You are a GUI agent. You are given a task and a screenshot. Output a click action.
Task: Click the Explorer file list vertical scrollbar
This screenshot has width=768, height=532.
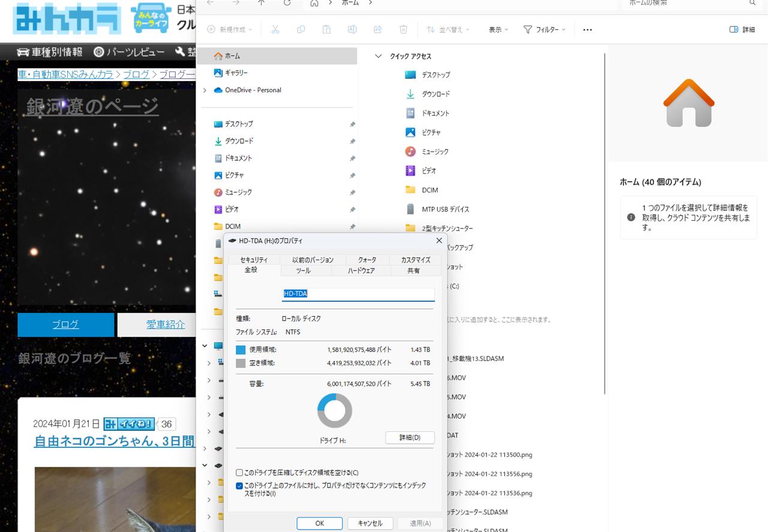click(605, 223)
